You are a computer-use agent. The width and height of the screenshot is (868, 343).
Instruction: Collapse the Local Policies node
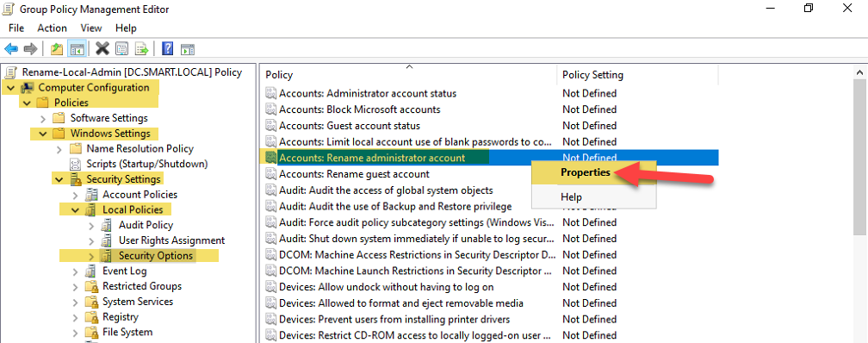point(75,210)
